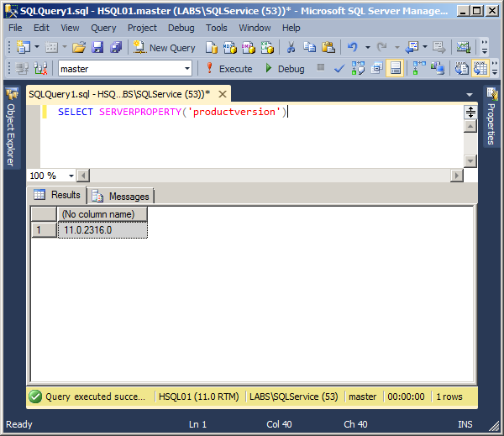
Task: Switch to the Messages tab
Action: (120, 196)
